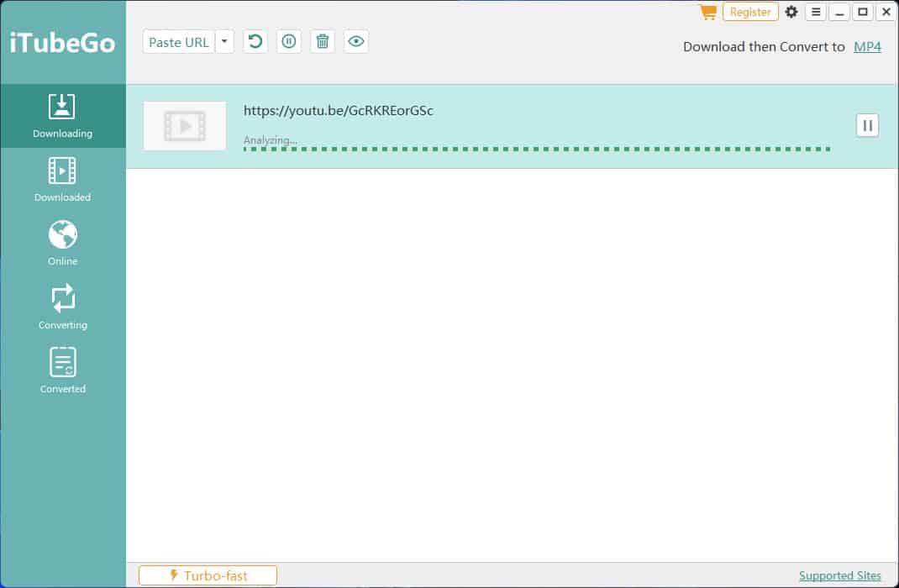Screen dimensions: 899x588
Task: Enable Turbo-fast mode
Action: tap(208, 575)
